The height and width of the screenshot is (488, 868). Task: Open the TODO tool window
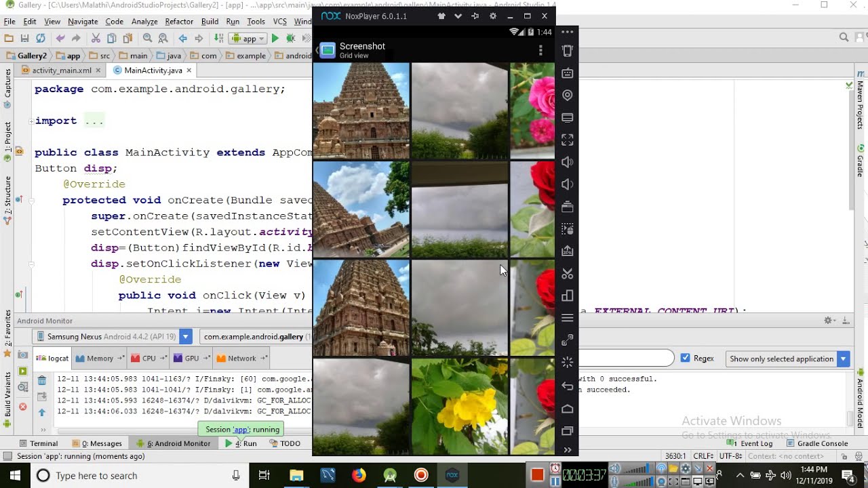click(x=285, y=443)
